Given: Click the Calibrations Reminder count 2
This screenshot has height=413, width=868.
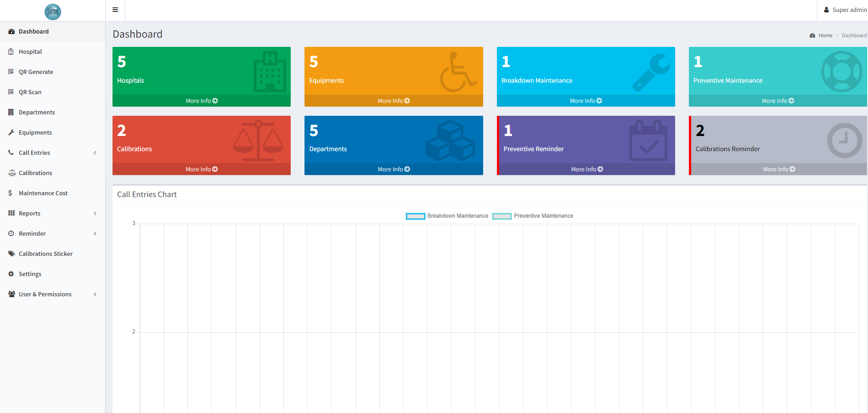Looking at the screenshot, I should click(x=700, y=130).
